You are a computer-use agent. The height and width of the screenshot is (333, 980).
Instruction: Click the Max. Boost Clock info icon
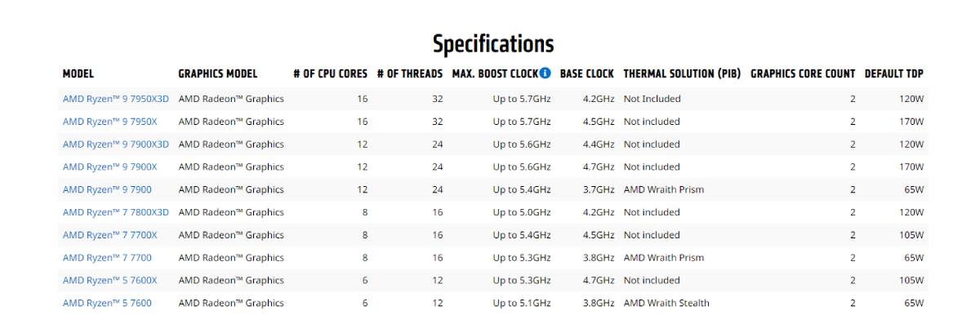click(545, 74)
